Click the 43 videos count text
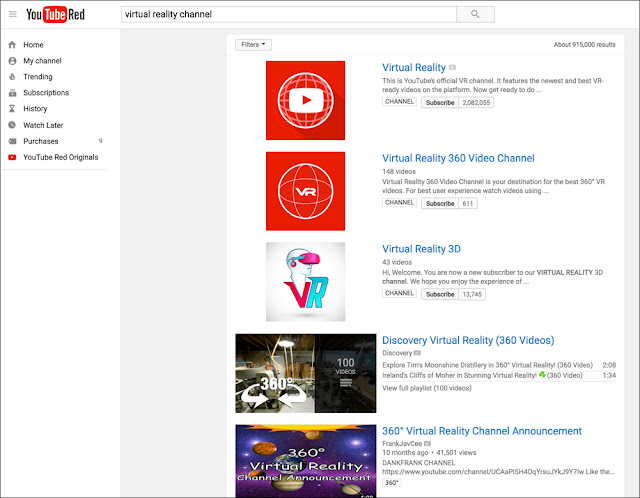 (397, 262)
